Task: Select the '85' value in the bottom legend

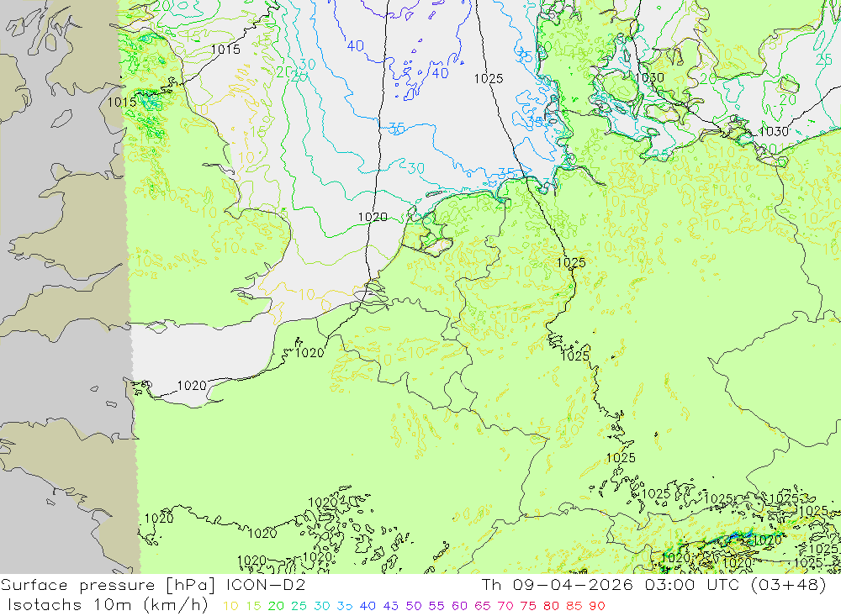Action: [x=574, y=606]
